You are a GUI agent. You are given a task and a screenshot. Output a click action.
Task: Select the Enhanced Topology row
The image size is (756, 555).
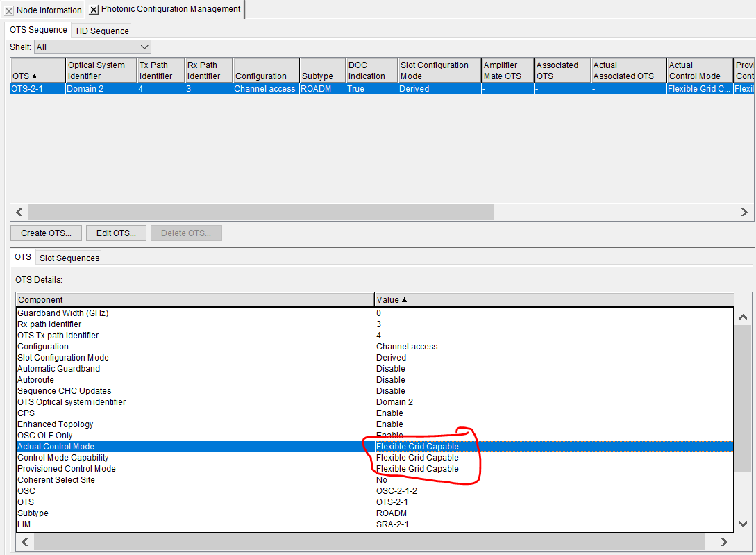coord(375,424)
